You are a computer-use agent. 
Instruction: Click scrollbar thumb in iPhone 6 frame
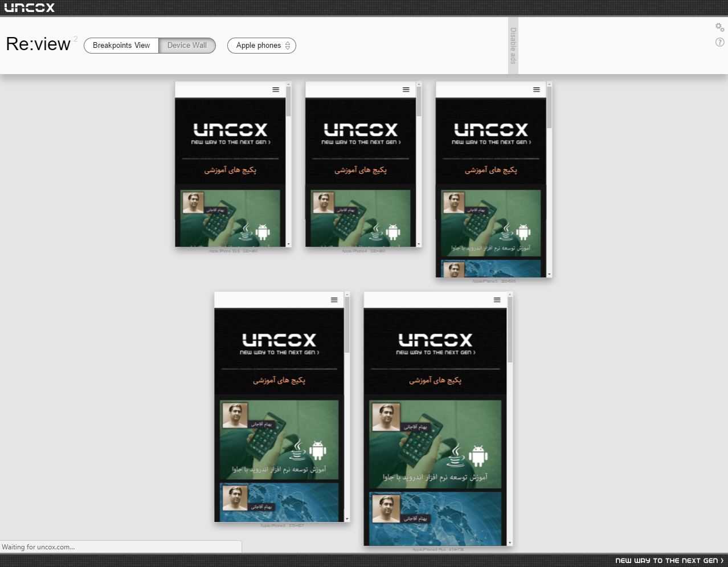[x=347, y=324]
